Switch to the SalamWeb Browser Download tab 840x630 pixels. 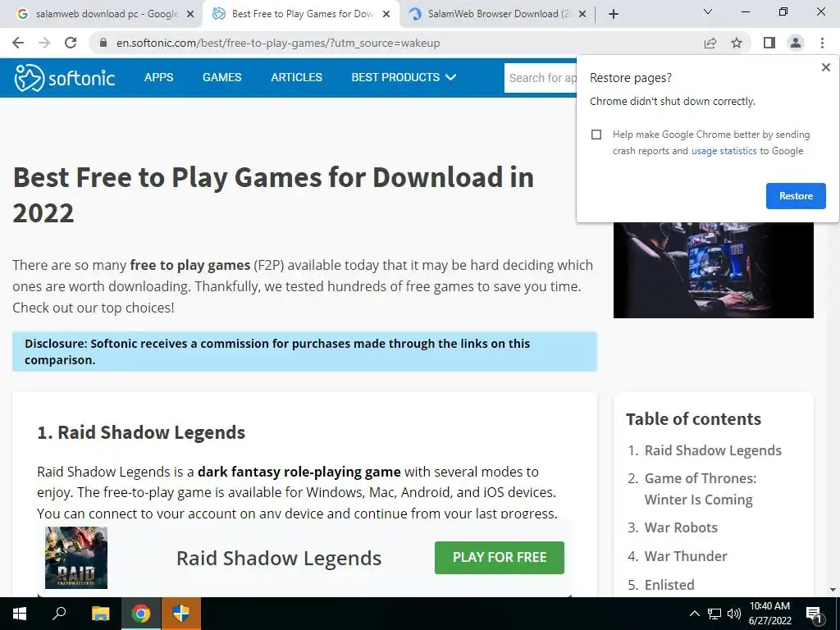[496, 15]
